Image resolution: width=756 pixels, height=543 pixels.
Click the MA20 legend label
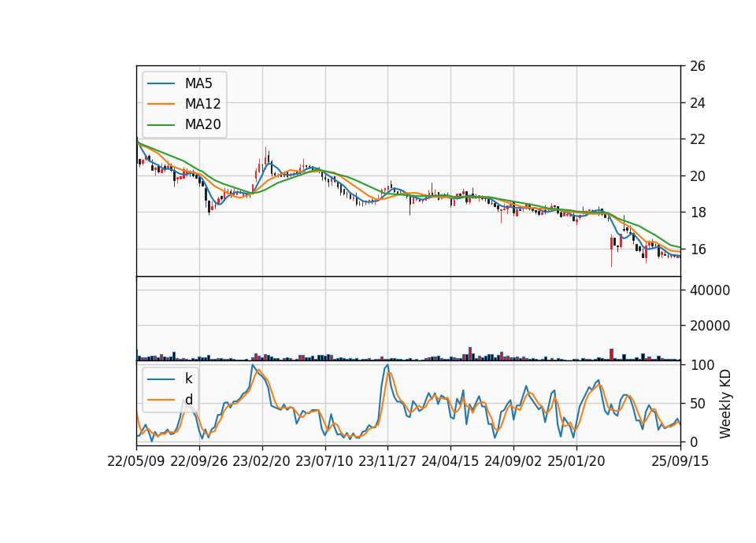point(202,124)
